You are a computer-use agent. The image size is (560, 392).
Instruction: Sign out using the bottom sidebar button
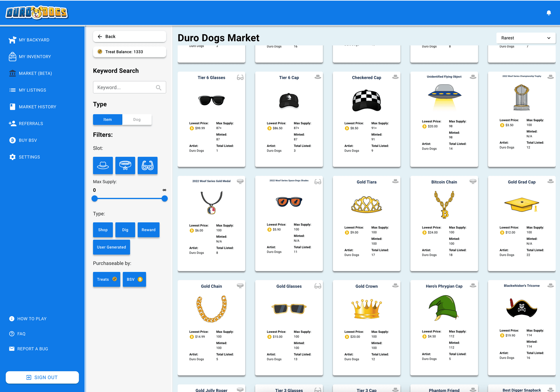coord(42,377)
